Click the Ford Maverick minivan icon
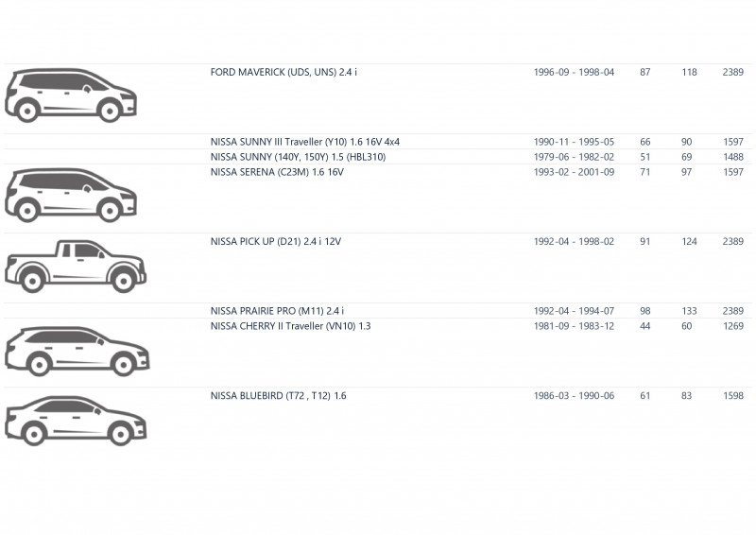The image size is (756, 535). pos(71,95)
